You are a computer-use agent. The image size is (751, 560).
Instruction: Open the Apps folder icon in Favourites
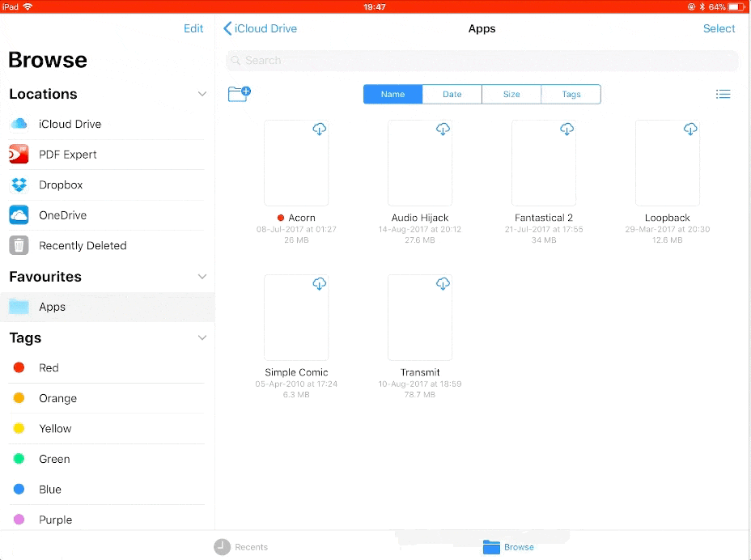coord(19,307)
